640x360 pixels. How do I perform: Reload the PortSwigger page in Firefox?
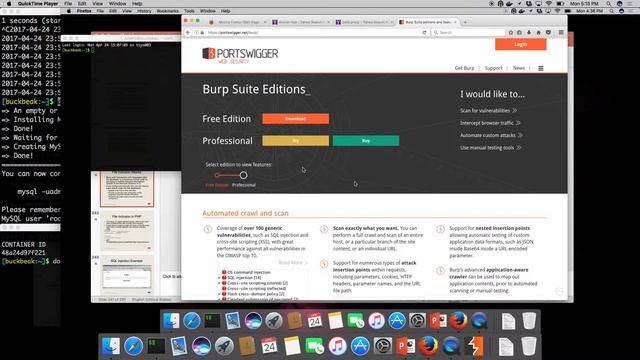424,33
